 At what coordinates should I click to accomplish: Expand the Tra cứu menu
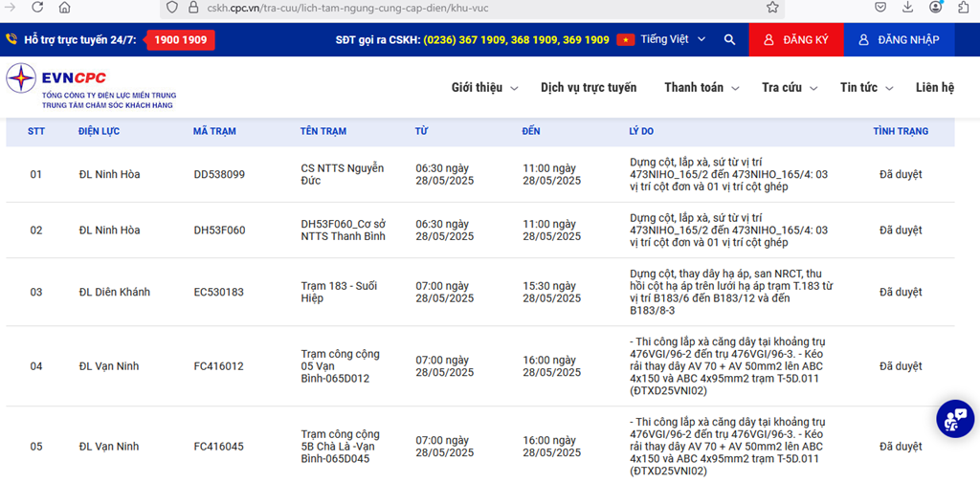pyautogui.click(x=790, y=88)
